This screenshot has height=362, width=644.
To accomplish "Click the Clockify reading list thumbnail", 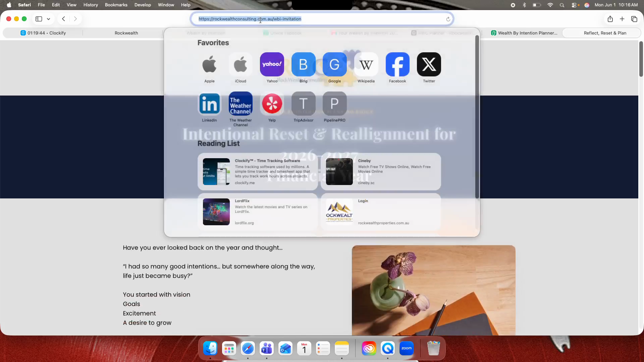I will 216,172.
